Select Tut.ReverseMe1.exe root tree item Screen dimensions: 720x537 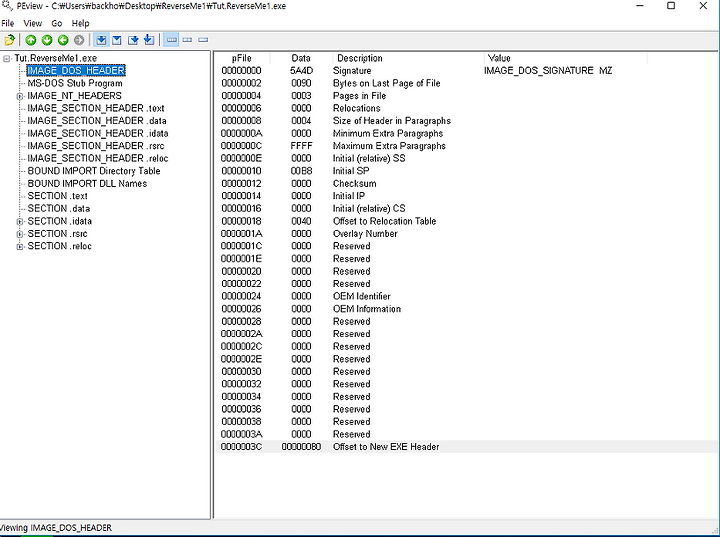56,58
